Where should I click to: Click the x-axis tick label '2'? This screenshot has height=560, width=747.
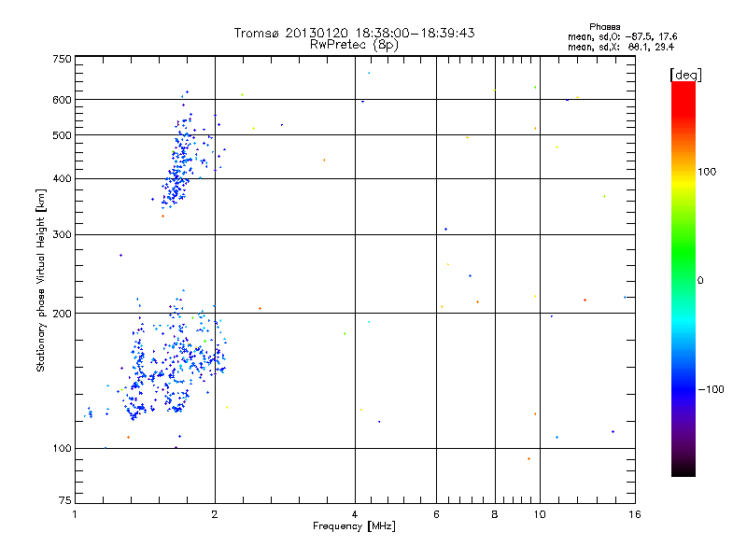click(215, 514)
